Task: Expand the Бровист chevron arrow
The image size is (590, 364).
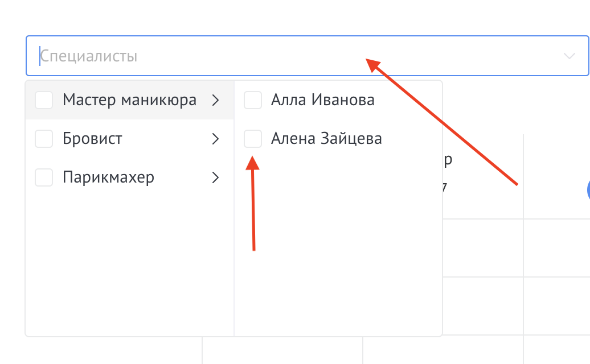Action: (215, 138)
